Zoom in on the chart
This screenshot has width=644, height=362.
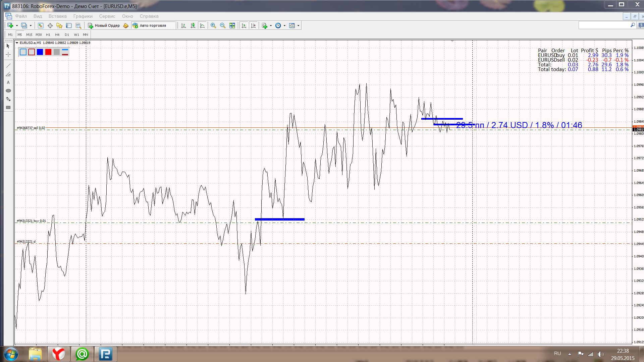click(213, 25)
